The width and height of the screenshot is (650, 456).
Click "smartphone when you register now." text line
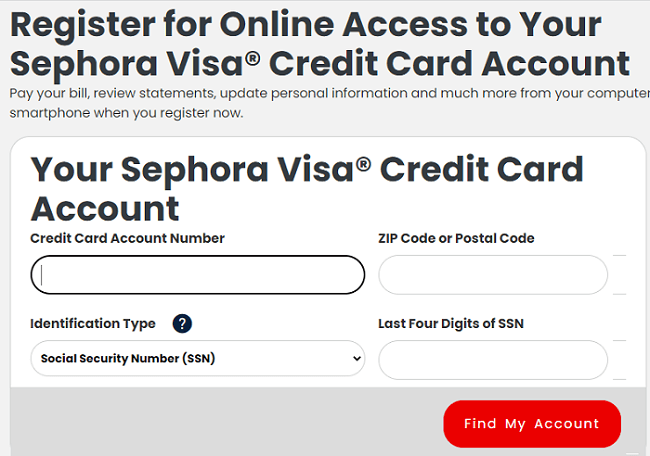pyautogui.click(x=126, y=113)
